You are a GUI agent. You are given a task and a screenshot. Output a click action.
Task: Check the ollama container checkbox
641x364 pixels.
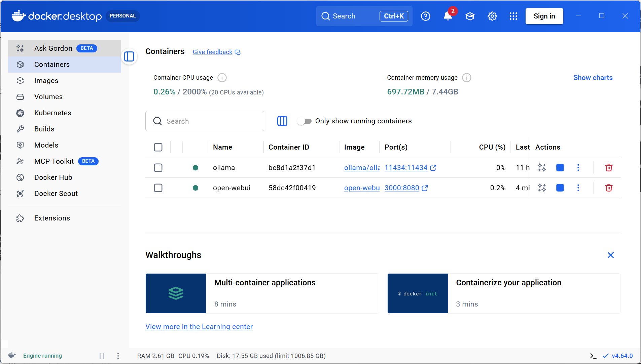tap(158, 167)
